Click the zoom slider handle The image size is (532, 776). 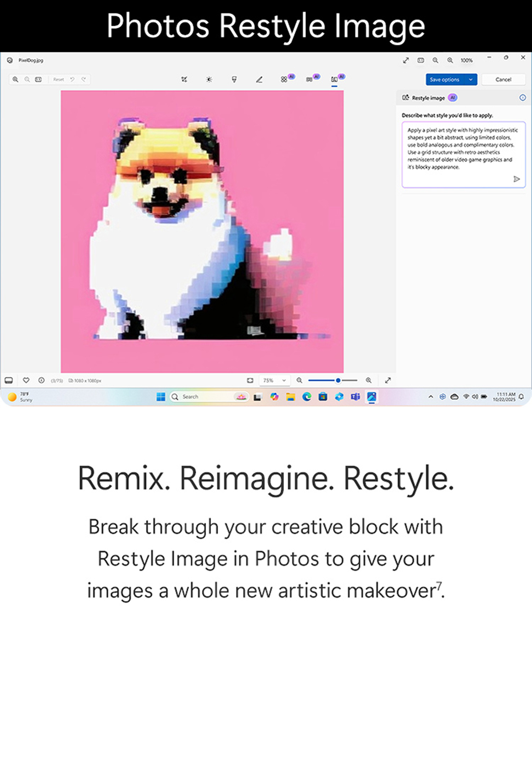(x=338, y=380)
